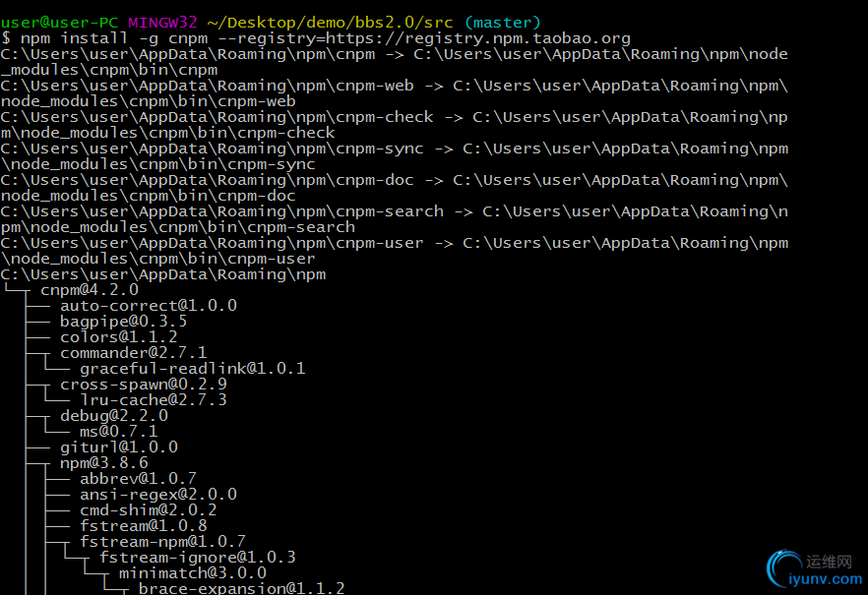Click the npm@3.8.6 tree node

point(103,463)
